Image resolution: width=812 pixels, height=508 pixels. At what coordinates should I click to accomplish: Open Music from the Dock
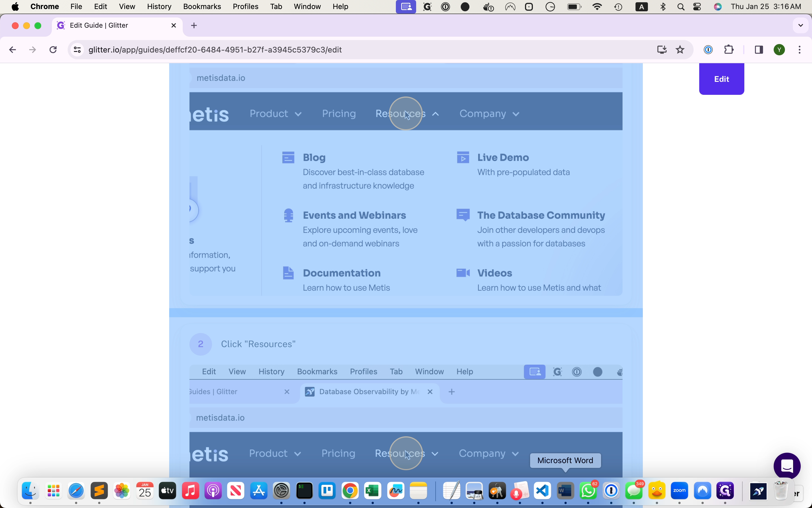191,491
